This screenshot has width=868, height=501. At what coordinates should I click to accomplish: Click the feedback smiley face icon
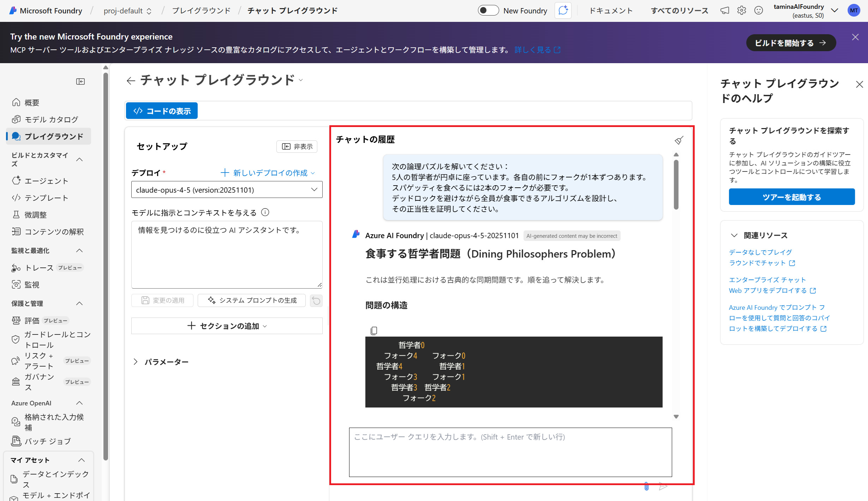(758, 11)
